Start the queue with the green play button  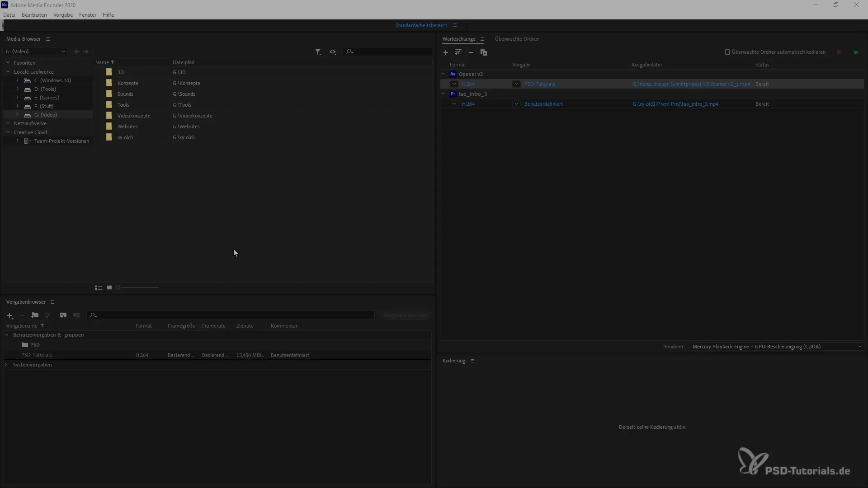856,52
